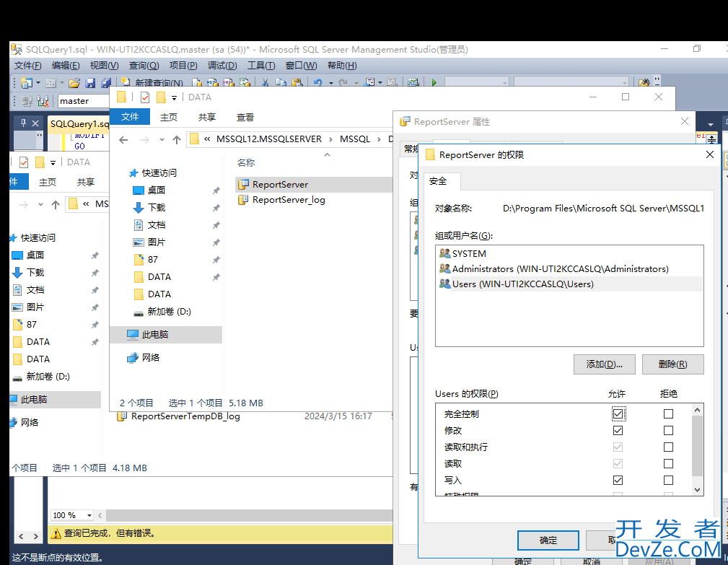This screenshot has height=565, width=728.
Task: Switch to 查看 ribbon tab in front Explorer
Action: (x=245, y=118)
